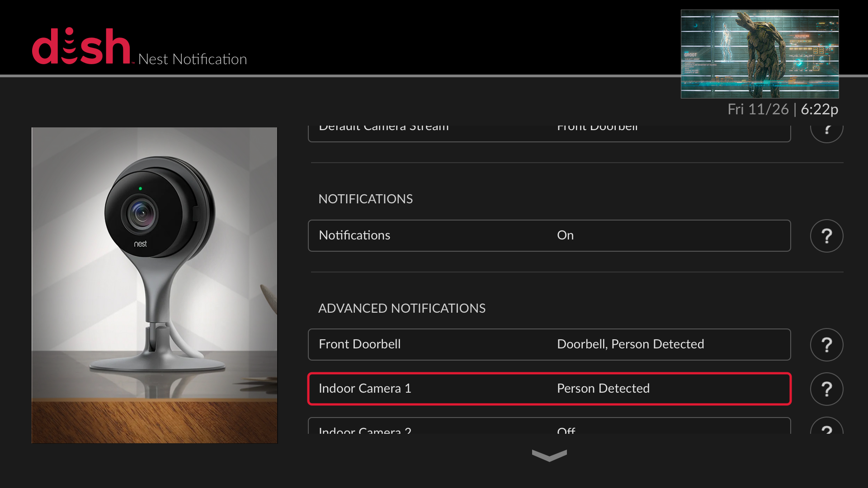
Task: Open help for the Notifications setting
Action: pos(826,236)
